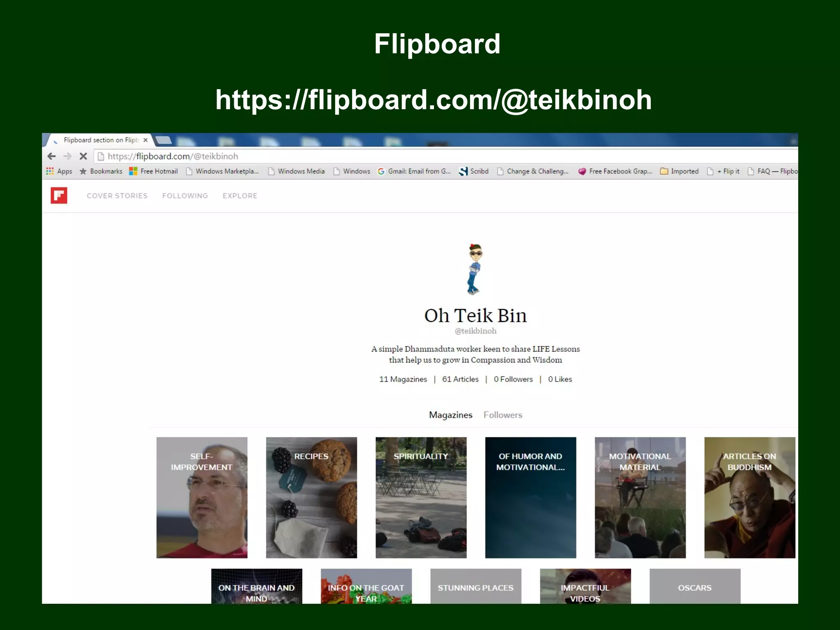Image resolution: width=840 pixels, height=630 pixels.
Task: Open the Explore section
Action: coord(240,196)
